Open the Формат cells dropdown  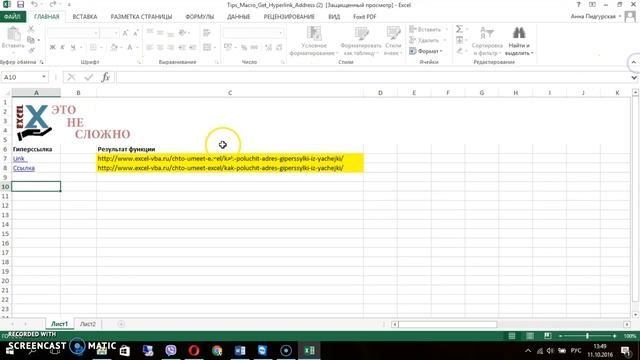click(426, 51)
